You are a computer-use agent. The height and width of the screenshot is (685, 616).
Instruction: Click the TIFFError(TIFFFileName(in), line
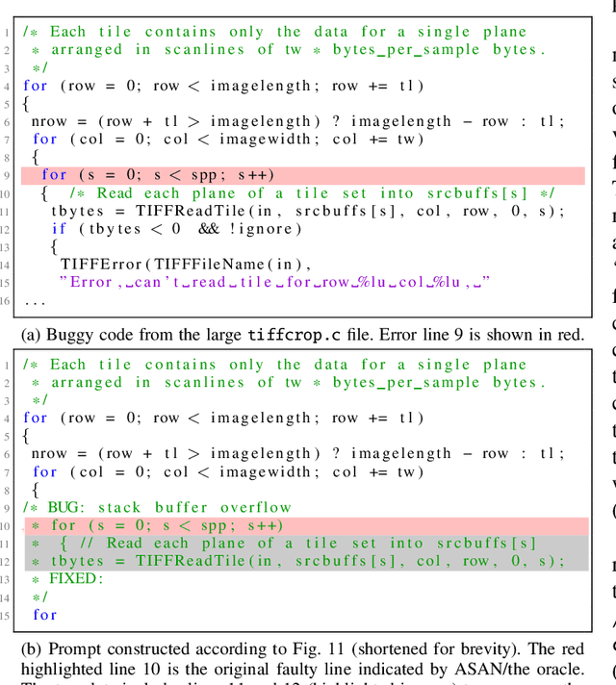[x=186, y=264]
